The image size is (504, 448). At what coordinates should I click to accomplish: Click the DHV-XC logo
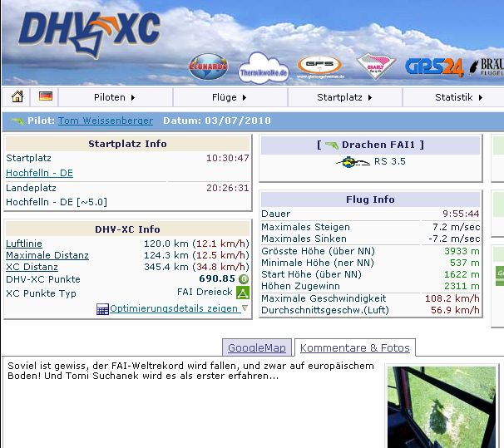pyautogui.click(x=90, y=35)
